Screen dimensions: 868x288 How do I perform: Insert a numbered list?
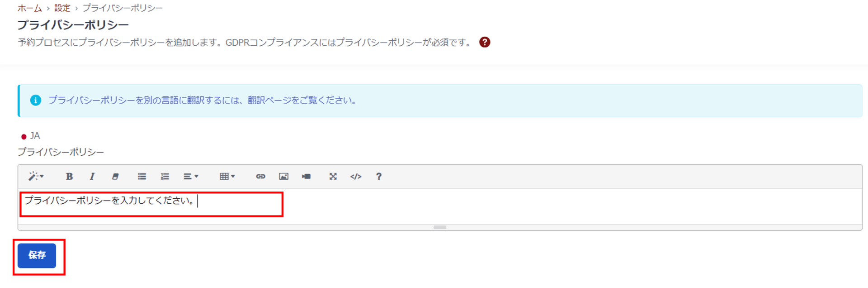pyautogui.click(x=165, y=177)
